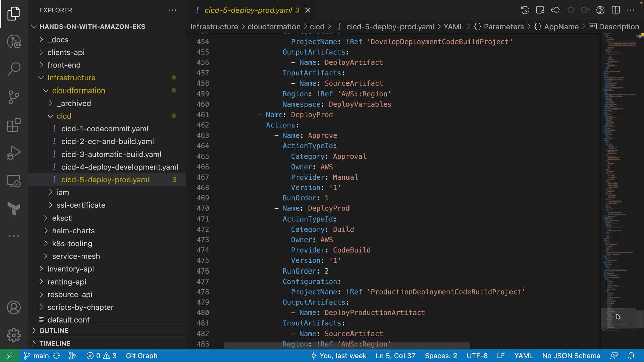Expand the OUTLINE section
Screen dimensions: 644x362
click(54, 330)
